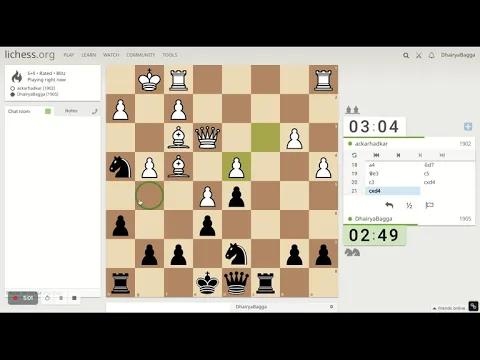Open the notifications bell
The width and height of the screenshot is (480, 360).
tap(431, 55)
